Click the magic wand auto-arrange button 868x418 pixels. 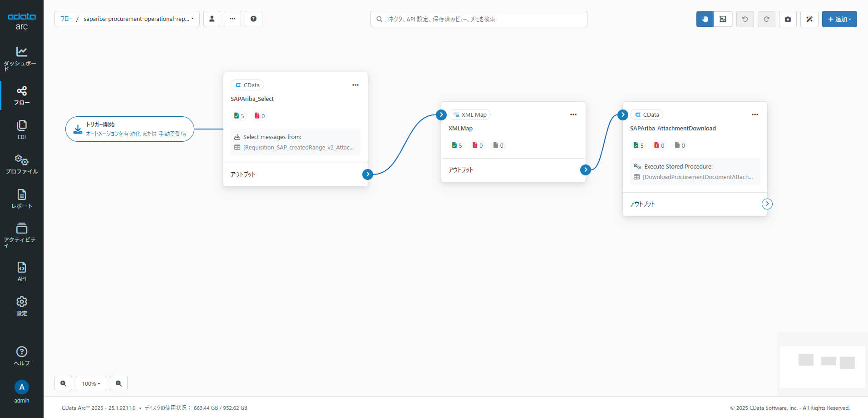(x=809, y=19)
